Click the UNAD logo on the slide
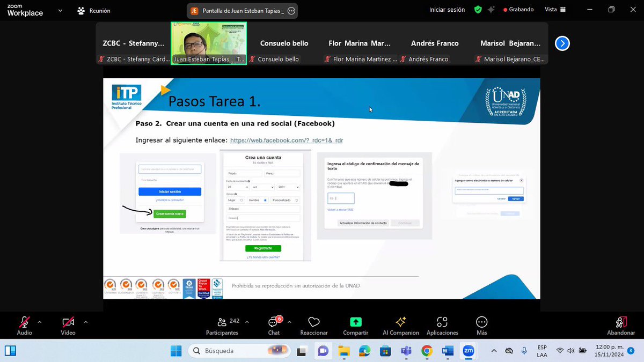 point(506,103)
